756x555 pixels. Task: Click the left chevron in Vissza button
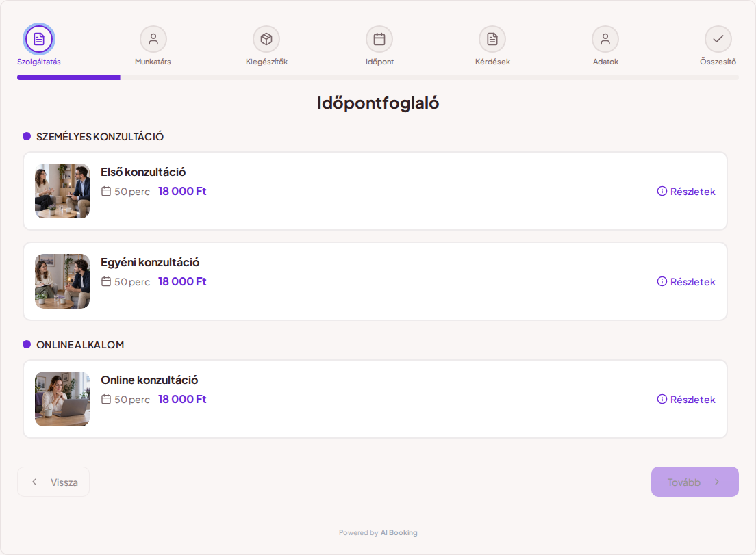(34, 482)
